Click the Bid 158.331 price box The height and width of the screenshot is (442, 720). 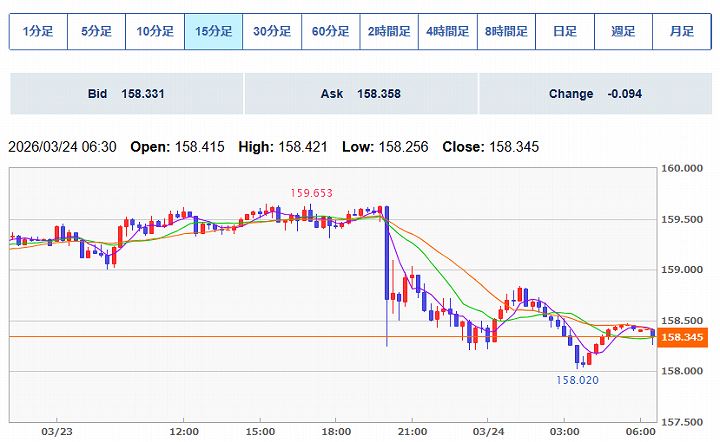[126, 94]
